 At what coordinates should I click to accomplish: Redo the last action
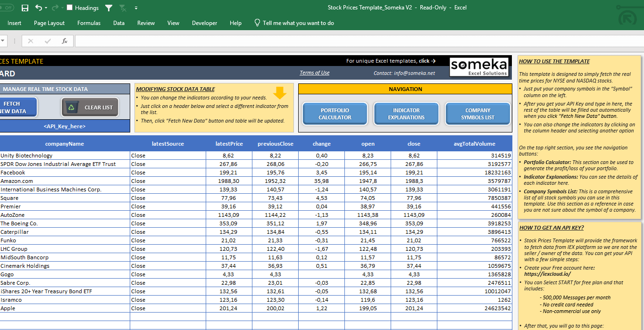(55, 8)
